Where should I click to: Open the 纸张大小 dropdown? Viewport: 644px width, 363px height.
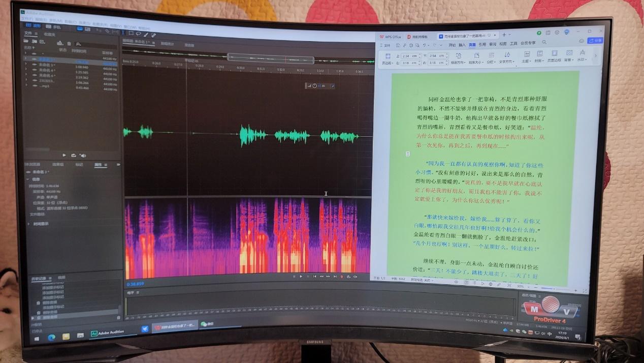[x=476, y=57]
